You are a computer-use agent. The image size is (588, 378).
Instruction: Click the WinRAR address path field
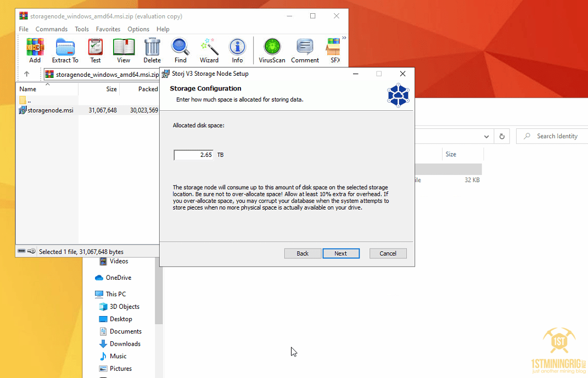click(x=102, y=75)
